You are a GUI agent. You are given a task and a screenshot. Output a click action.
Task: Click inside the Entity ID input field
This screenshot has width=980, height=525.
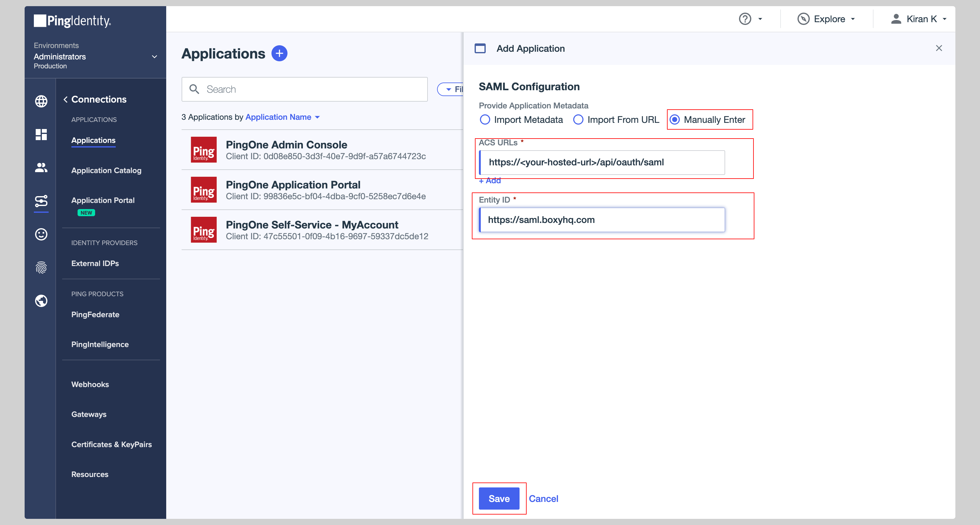tap(602, 220)
